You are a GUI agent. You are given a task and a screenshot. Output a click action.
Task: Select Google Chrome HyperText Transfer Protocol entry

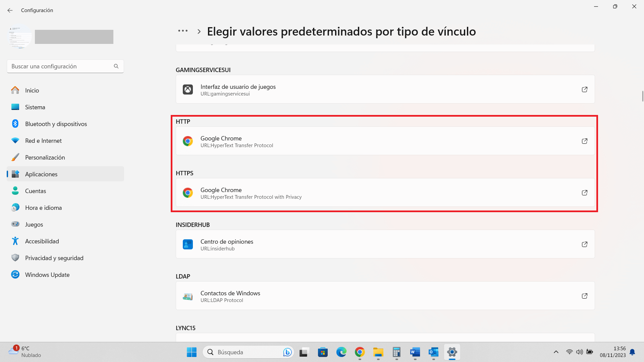coord(385,141)
